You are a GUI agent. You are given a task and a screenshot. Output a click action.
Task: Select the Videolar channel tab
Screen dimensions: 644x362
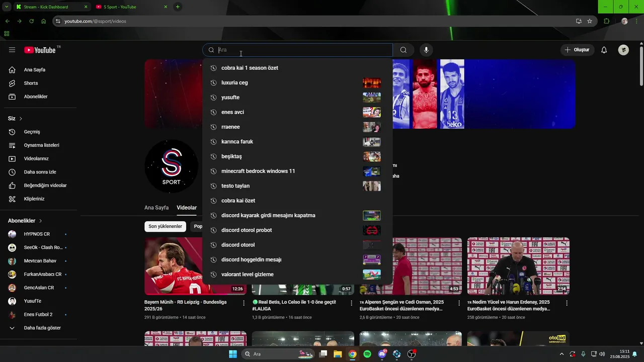click(x=187, y=208)
